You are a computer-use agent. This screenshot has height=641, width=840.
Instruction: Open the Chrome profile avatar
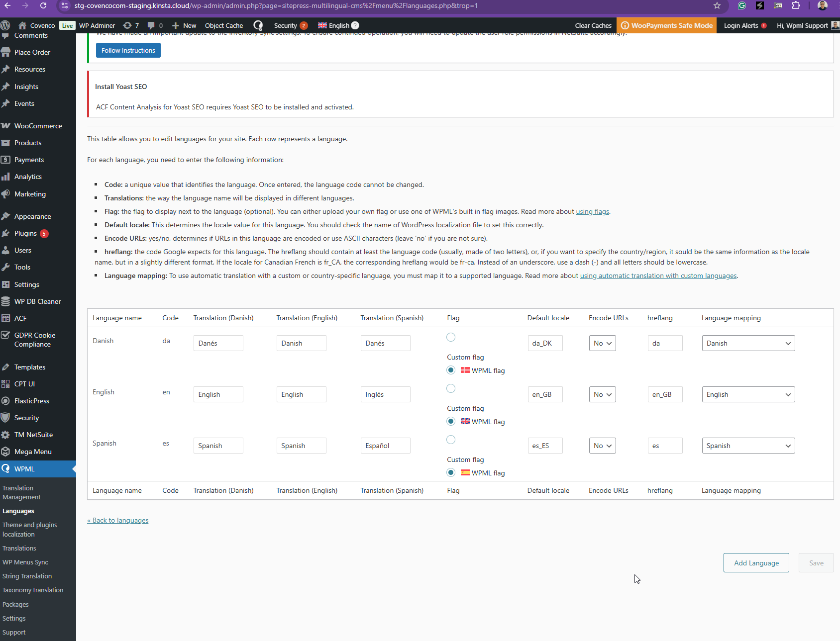click(823, 5)
